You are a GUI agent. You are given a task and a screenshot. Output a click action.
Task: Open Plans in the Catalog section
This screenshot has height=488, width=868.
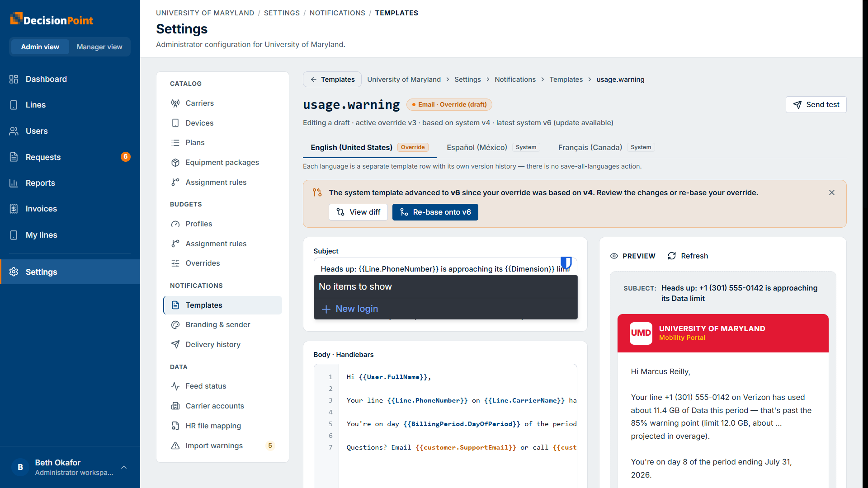(222, 143)
